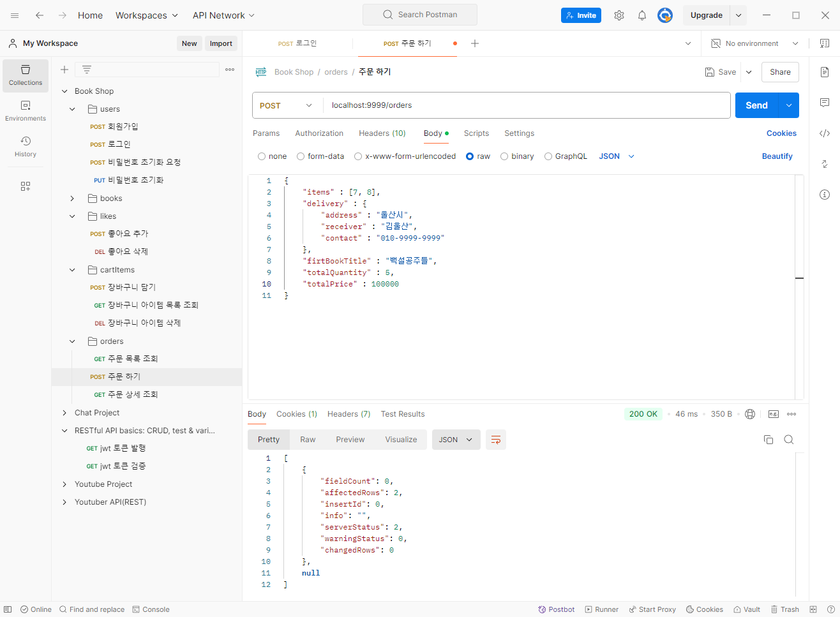
Task: Open the Collections sidebar panel
Action: click(x=26, y=76)
